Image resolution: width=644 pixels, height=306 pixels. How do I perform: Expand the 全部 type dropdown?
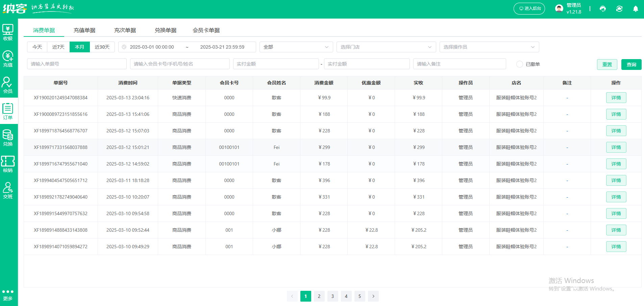(296, 47)
